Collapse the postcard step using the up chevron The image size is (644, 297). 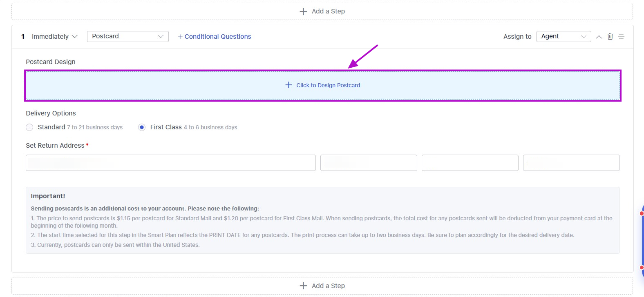point(599,37)
